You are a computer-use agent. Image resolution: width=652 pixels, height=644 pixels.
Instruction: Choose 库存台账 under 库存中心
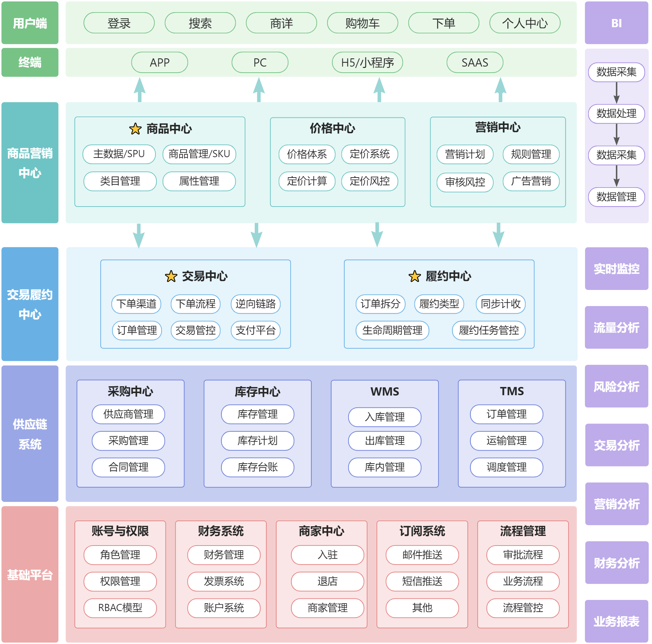(257, 467)
